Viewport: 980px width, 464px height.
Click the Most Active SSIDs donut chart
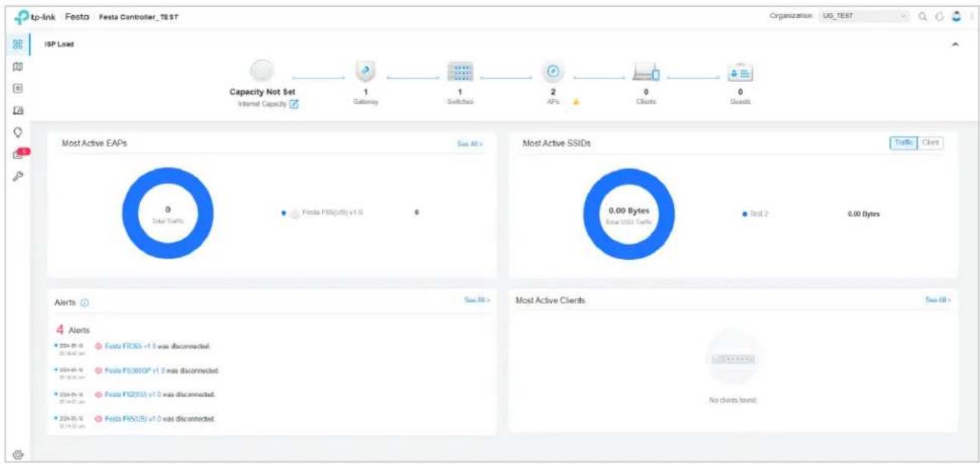click(x=629, y=212)
